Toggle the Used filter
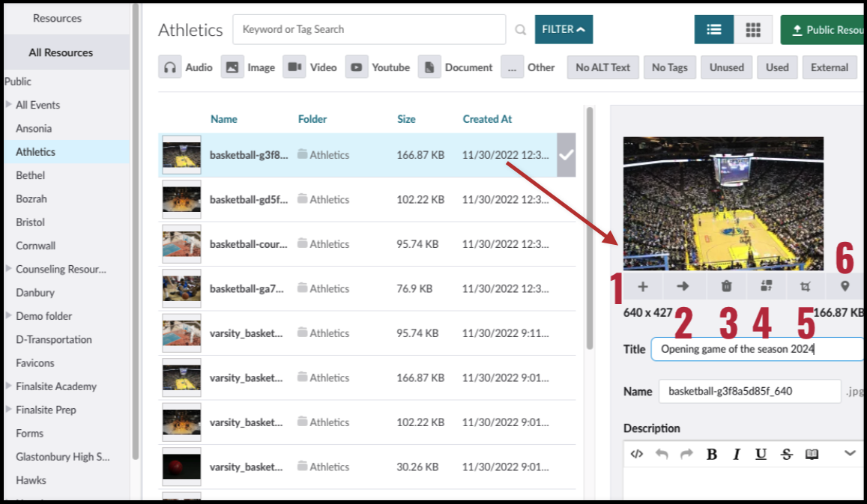The height and width of the screenshot is (504, 867). 777,67
